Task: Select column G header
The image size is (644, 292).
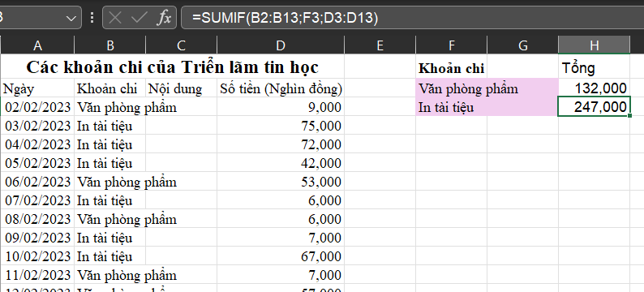Action: tap(523, 45)
